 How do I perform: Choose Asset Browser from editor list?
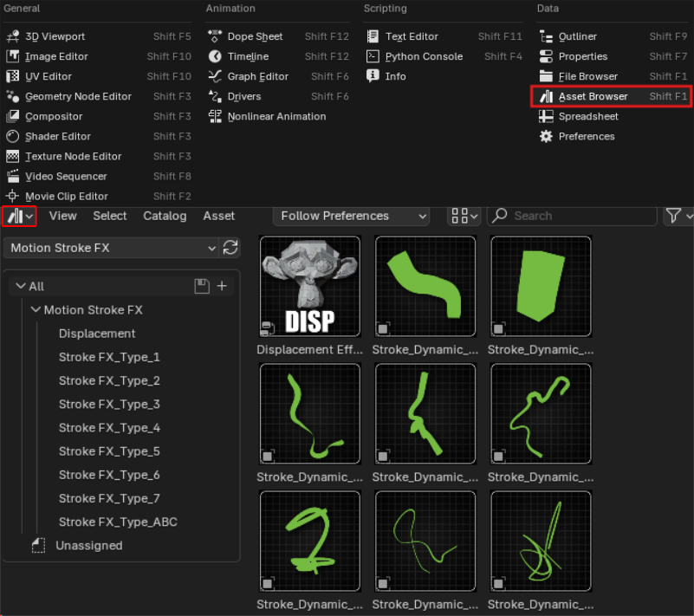pos(611,96)
